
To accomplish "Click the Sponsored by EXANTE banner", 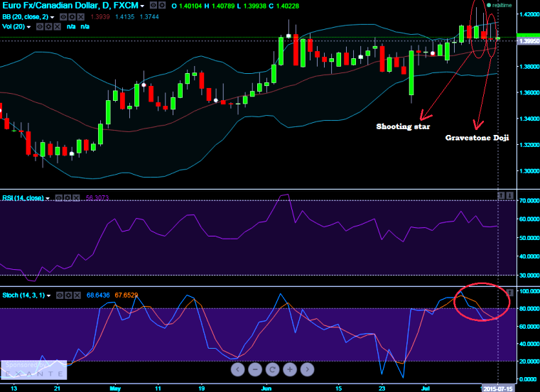I will (34, 370).
